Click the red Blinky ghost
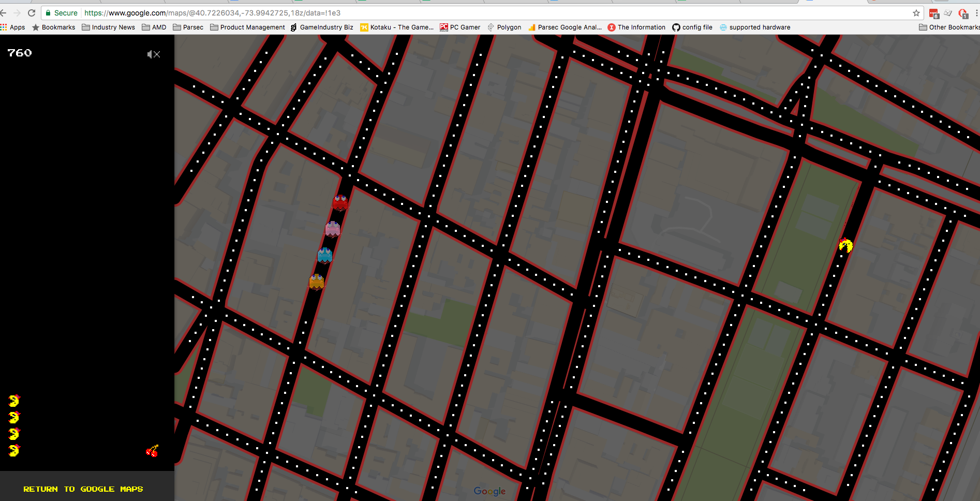This screenshot has width=980, height=501. point(340,203)
